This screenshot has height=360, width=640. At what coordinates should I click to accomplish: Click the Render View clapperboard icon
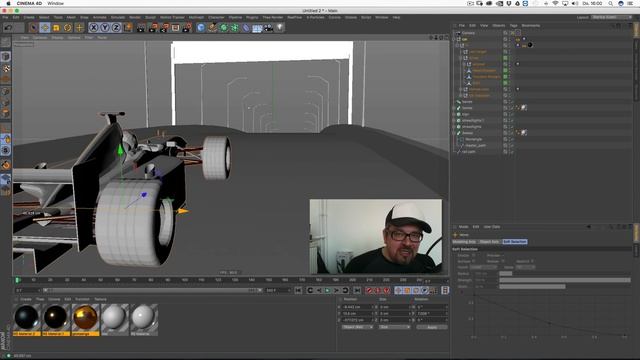pyautogui.click(x=141, y=27)
